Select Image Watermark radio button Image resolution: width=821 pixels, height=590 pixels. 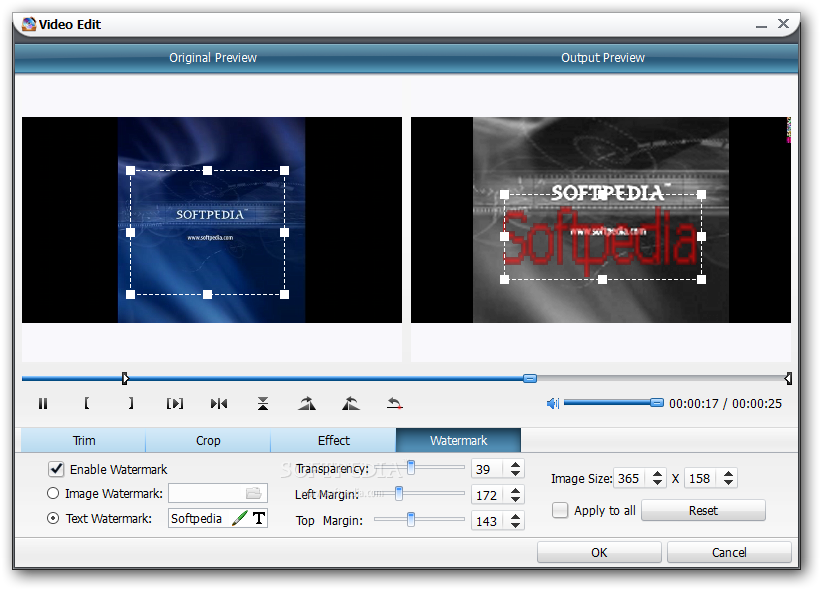[x=53, y=493]
